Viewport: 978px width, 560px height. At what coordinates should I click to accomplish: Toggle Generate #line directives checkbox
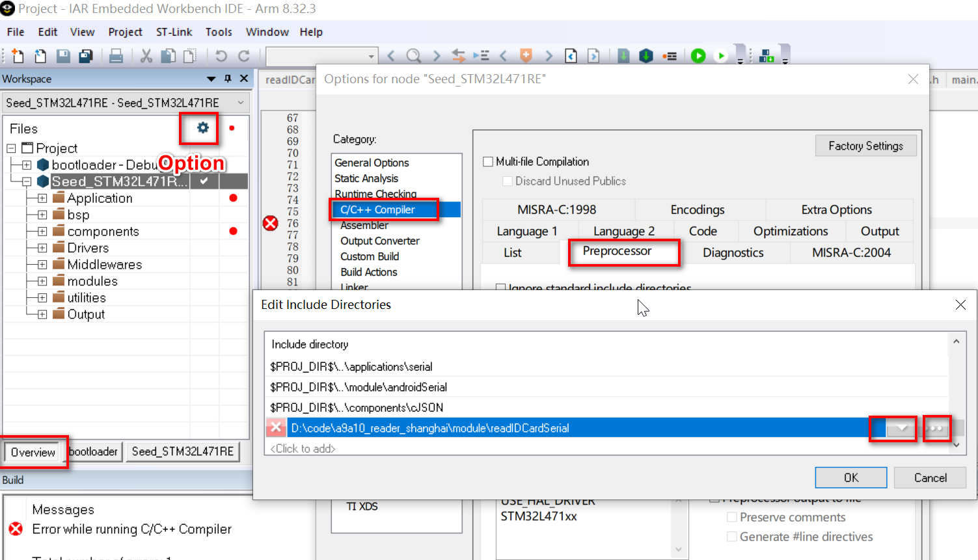point(732,537)
